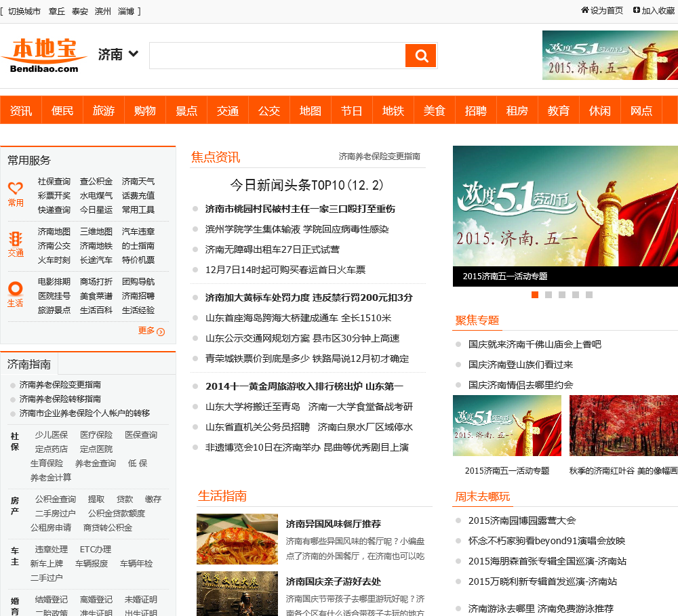Open the 特价机票 link
This screenshot has height=616, width=678.
click(138, 260)
